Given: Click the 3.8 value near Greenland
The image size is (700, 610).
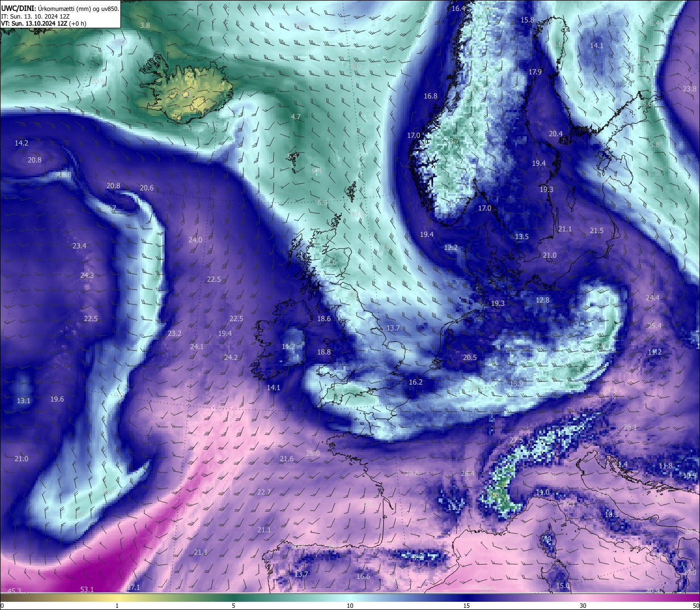Looking at the screenshot, I should [145, 26].
